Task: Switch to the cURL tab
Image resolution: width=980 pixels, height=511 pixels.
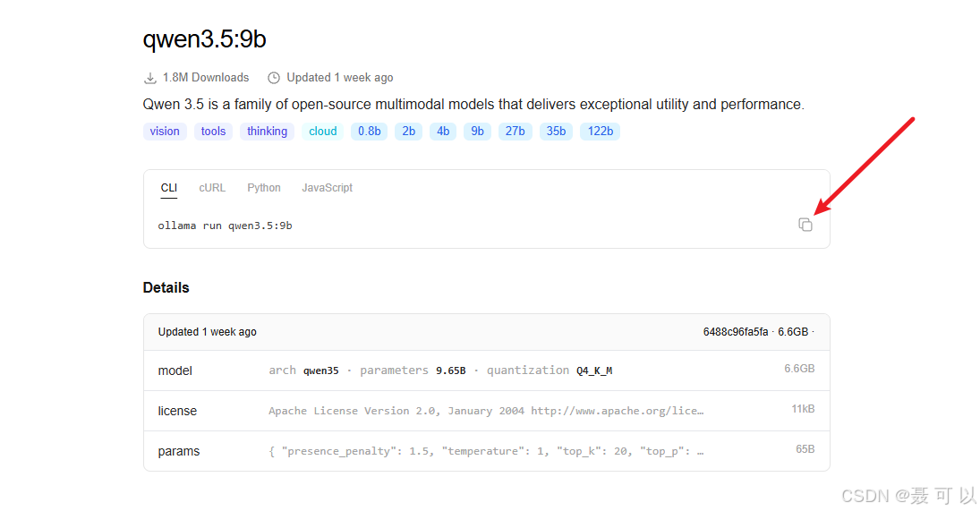Action: [212, 187]
